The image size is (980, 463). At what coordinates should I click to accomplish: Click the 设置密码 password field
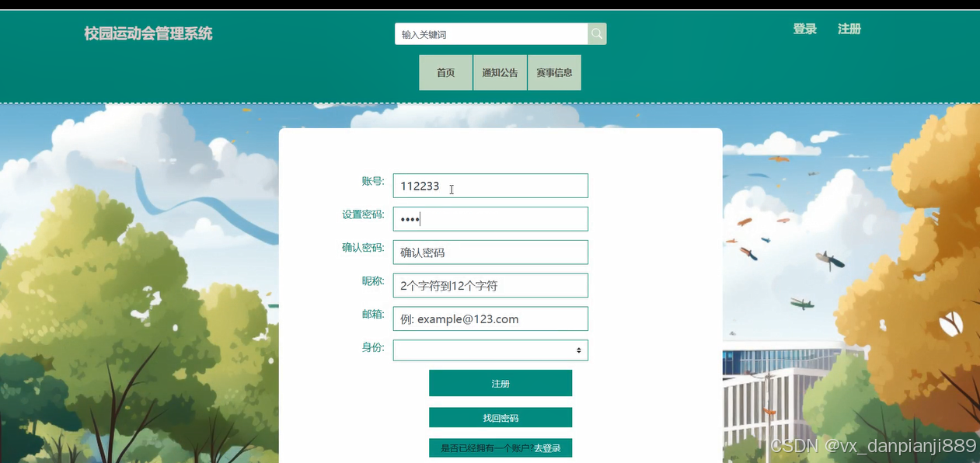click(x=490, y=219)
